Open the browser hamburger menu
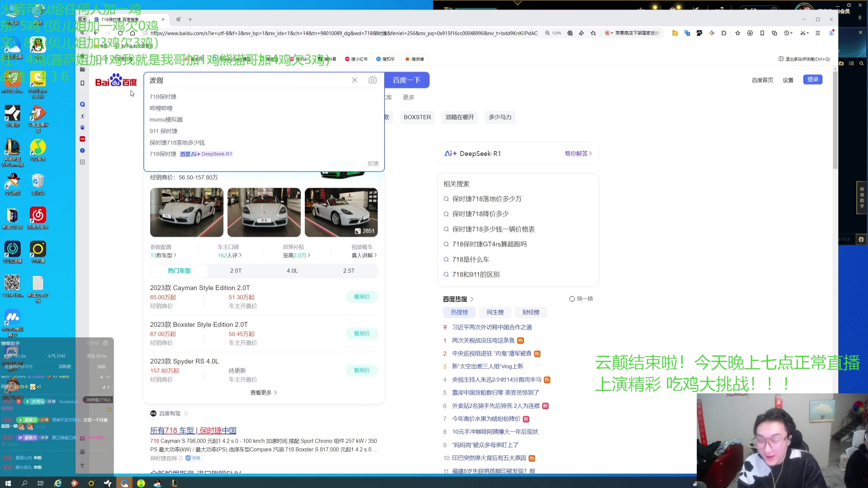This screenshot has height=488, width=868. click(x=818, y=33)
